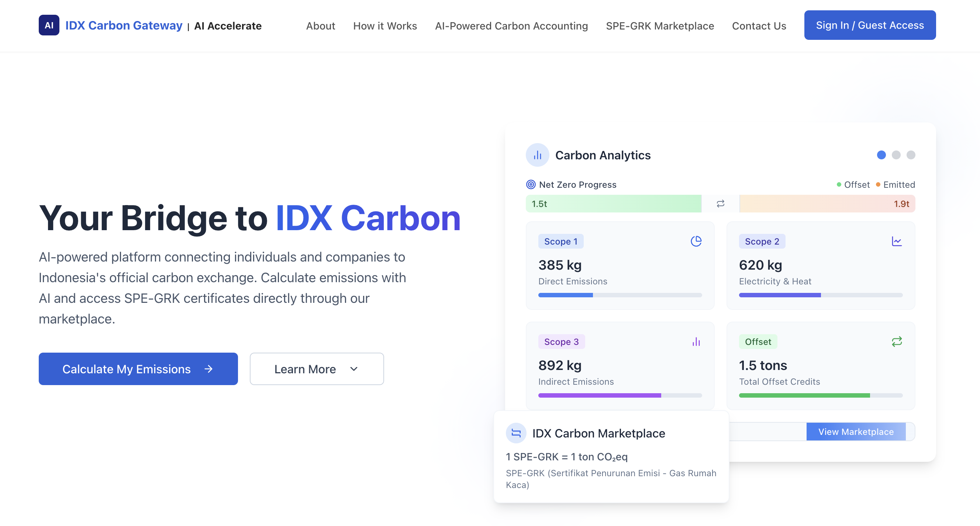The width and height of the screenshot is (980, 526).
Task: Select the third carousel dot
Action: (911, 155)
